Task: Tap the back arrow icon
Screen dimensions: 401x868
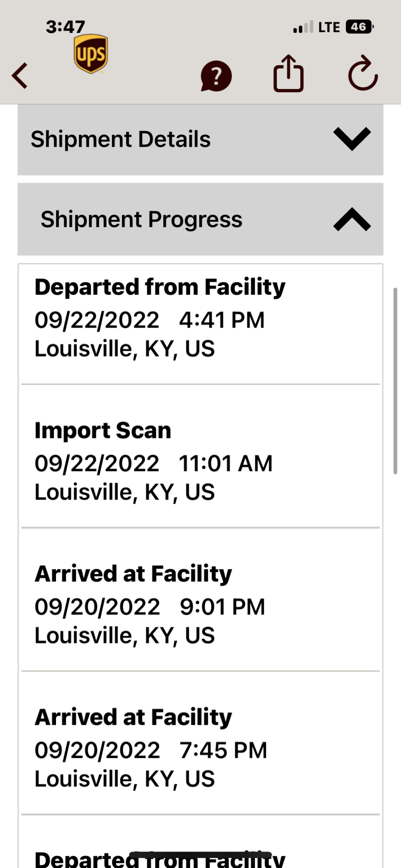Action: pyautogui.click(x=20, y=76)
